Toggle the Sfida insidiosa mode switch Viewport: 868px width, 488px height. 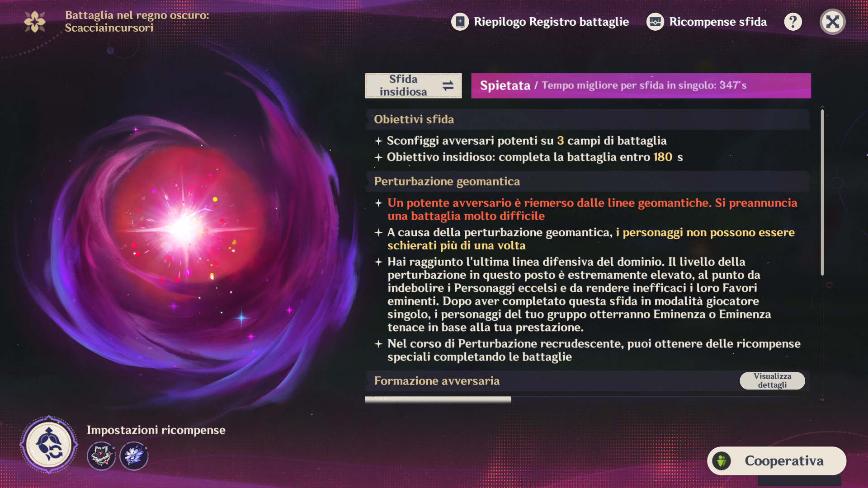[413, 85]
